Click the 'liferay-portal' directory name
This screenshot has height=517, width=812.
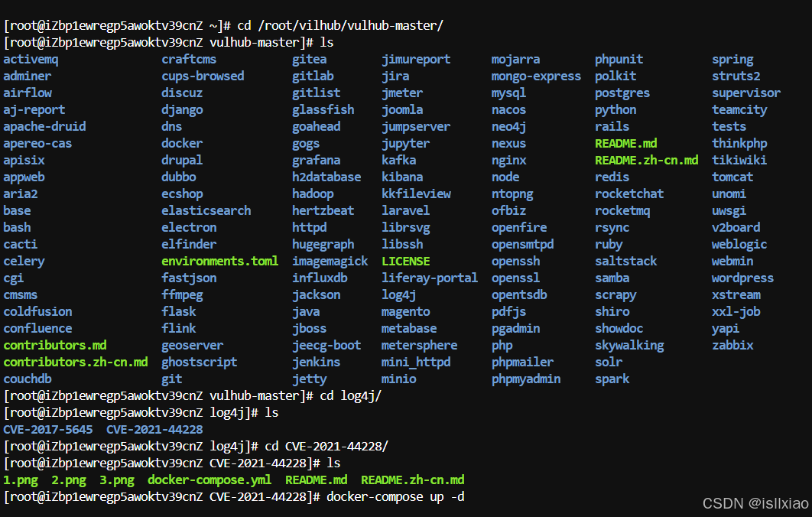tap(430, 278)
